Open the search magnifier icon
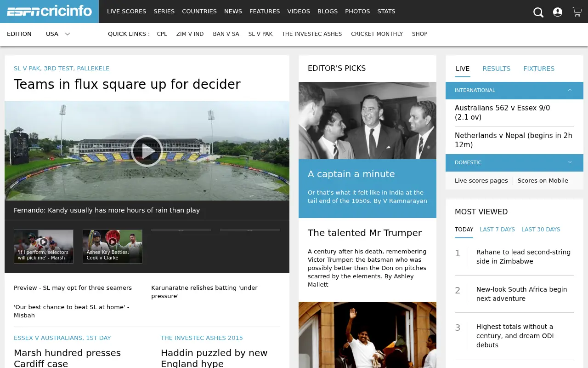Screen dimensions: 588x368 538,12
